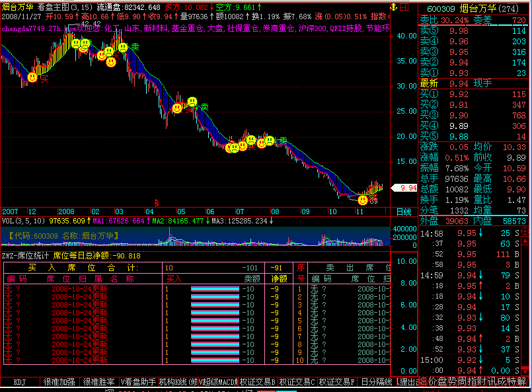Click the 2008 year label on the date axis
The image size is (532, 392).
(66, 212)
